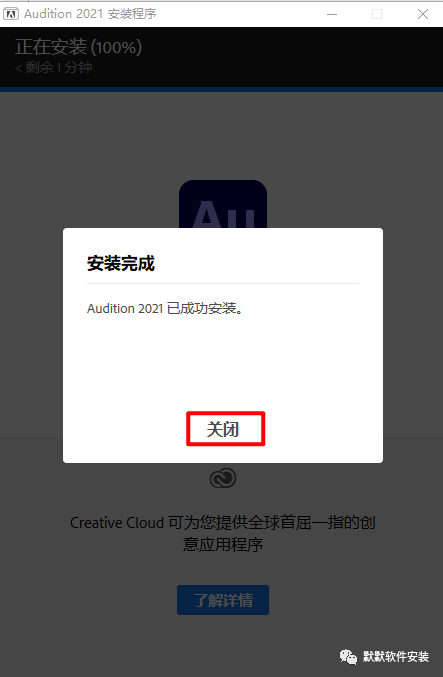The height and width of the screenshot is (677, 443).
Task: Click the WeChat icon in the watermark
Action: click(348, 657)
